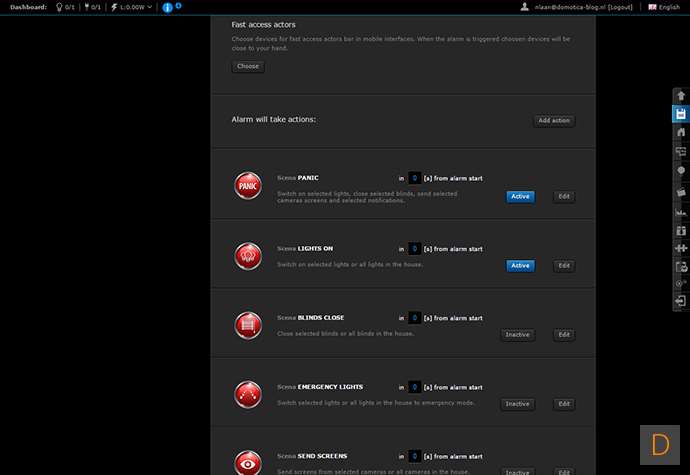Click the SEND SCREENS delay seconds field
The width and height of the screenshot is (690, 475).
pyautogui.click(x=414, y=457)
